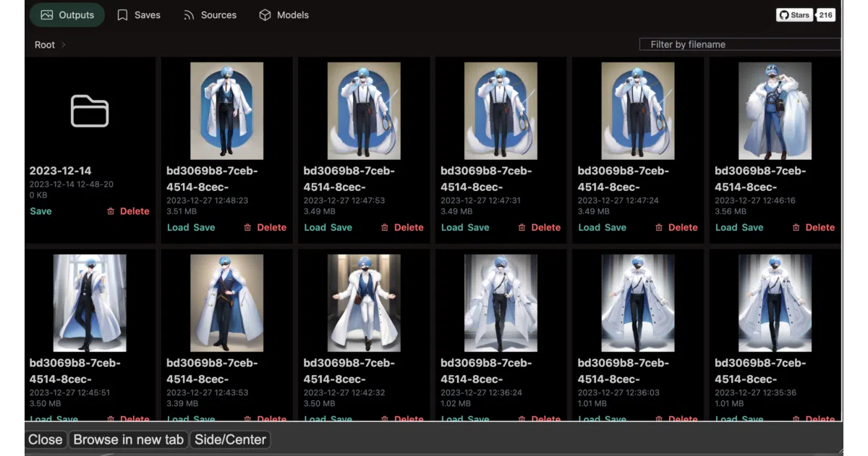Toggle the Side/Center layout button
The image size is (868, 456).
(231, 439)
